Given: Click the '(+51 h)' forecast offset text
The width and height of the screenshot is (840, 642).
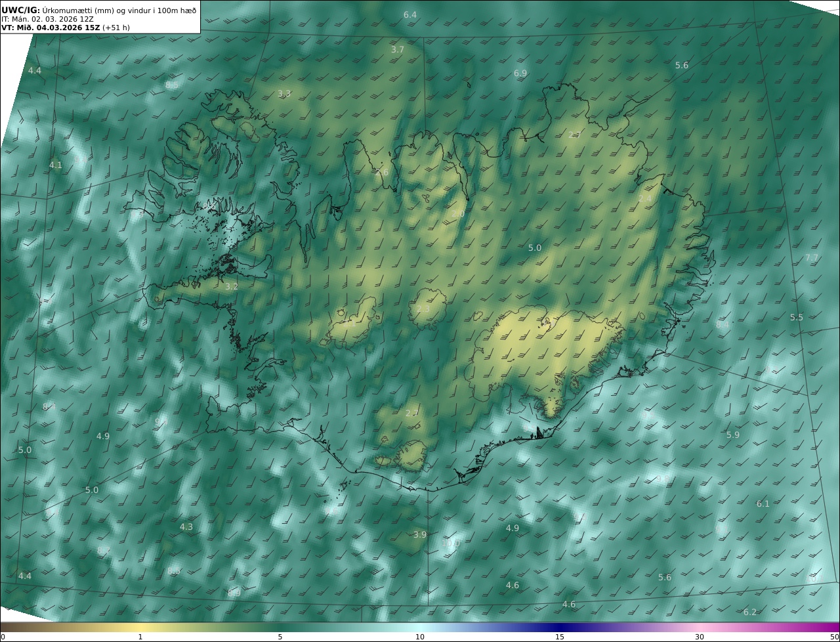Looking at the screenshot, I should pyautogui.click(x=116, y=28).
